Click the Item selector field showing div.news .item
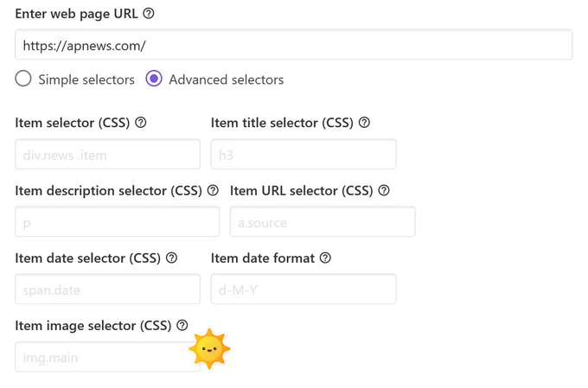 coord(107,154)
